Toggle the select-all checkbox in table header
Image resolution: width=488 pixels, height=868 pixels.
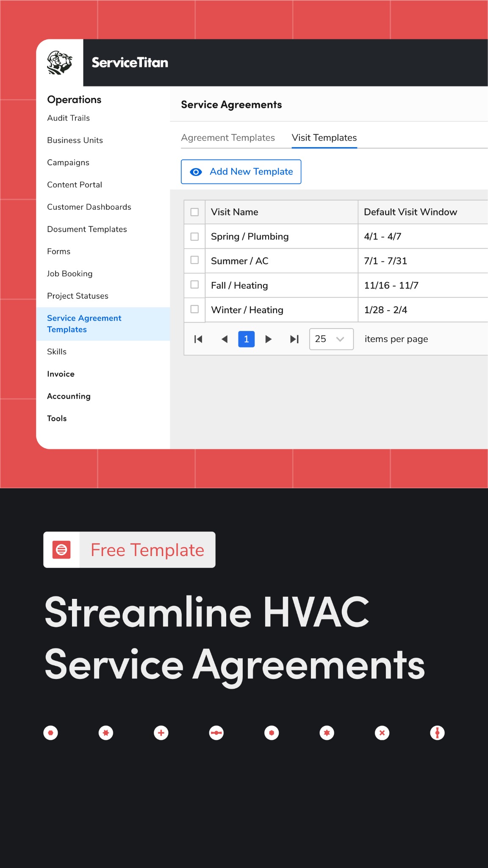(x=194, y=212)
